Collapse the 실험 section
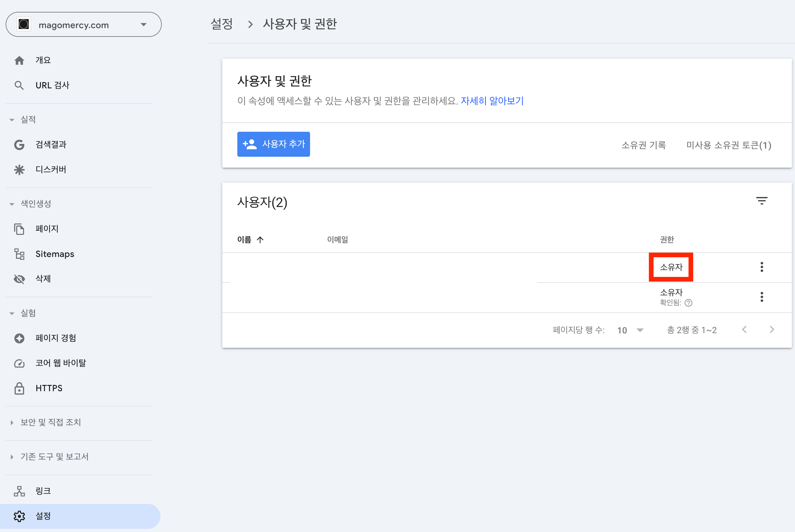The height and width of the screenshot is (532, 795). point(12,313)
